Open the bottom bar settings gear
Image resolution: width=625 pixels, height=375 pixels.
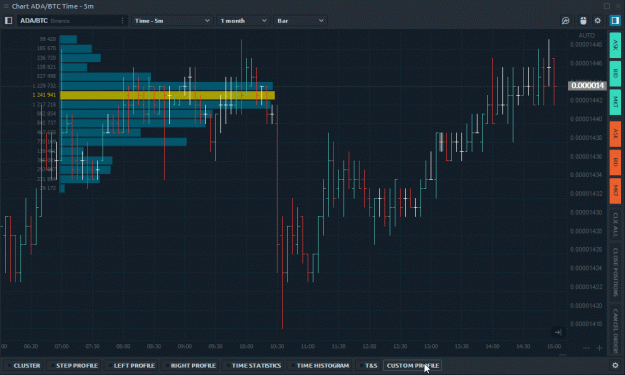pos(615,365)
